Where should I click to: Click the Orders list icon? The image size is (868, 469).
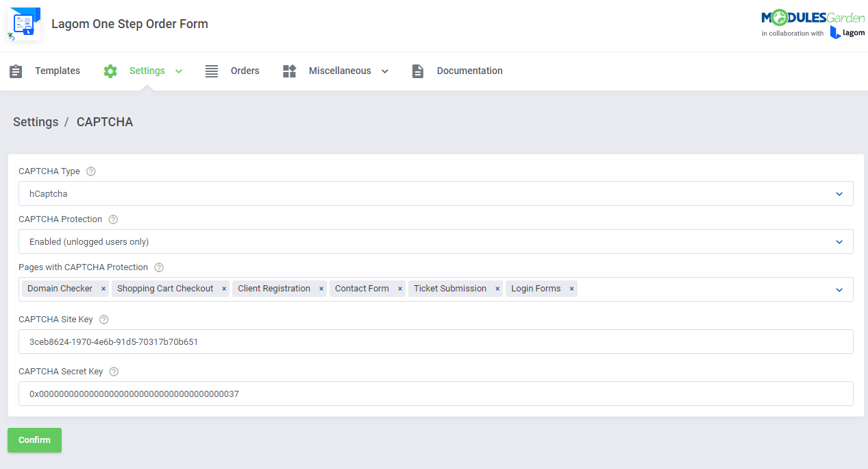212,71
